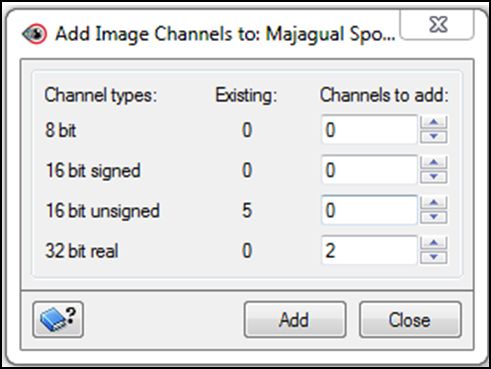Dismiss dialog with title bar X button
The height and width of the screenshot is (369, 491).
tap(437, 25)
